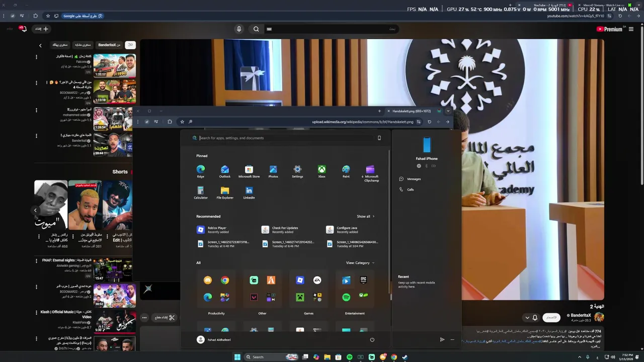
Task: Click the send icon in phone panel
Action: tap(442, 339)
